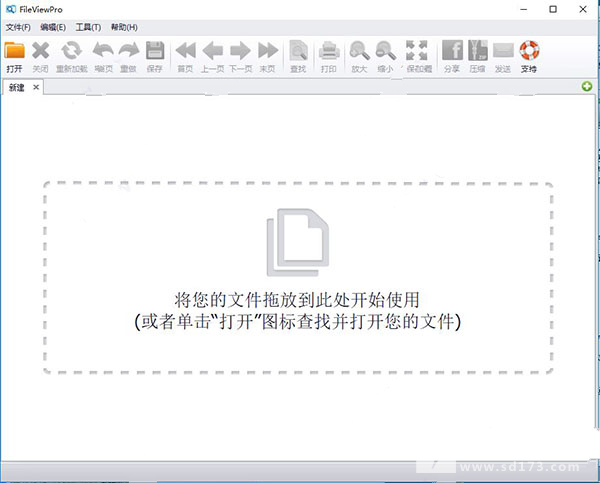Click the FileViewPro title bar logo

point(11,9)
